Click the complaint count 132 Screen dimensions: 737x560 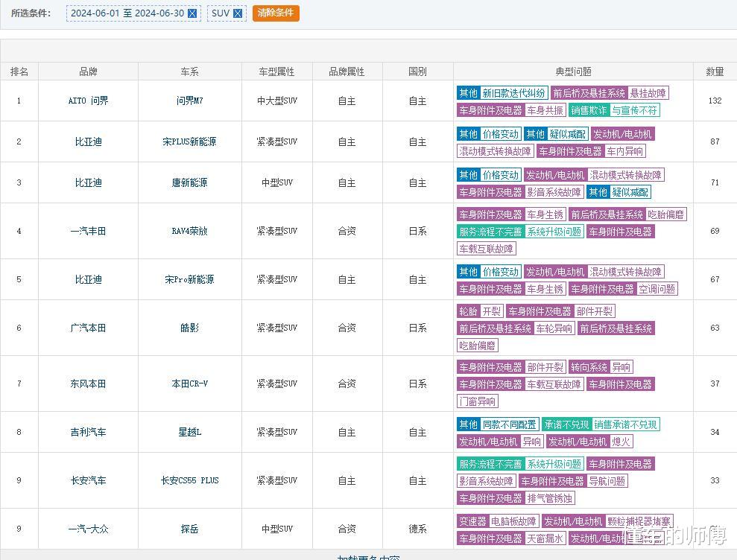(x=715, y=101)
